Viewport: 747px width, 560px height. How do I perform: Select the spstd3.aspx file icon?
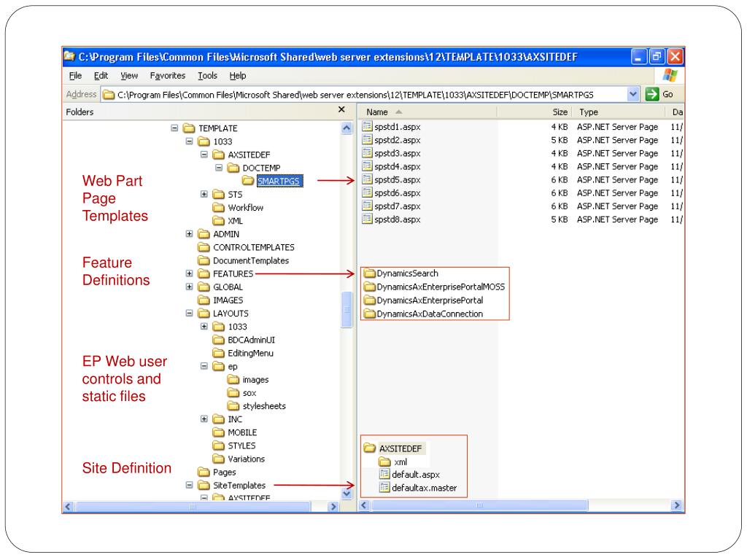point(367,153)
